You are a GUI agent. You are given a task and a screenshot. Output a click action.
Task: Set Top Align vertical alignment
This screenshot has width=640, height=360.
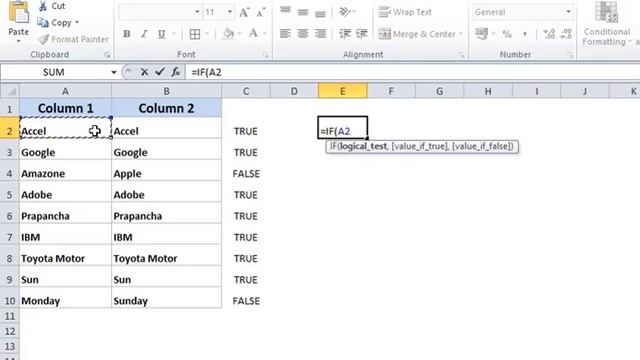point(285,11)
